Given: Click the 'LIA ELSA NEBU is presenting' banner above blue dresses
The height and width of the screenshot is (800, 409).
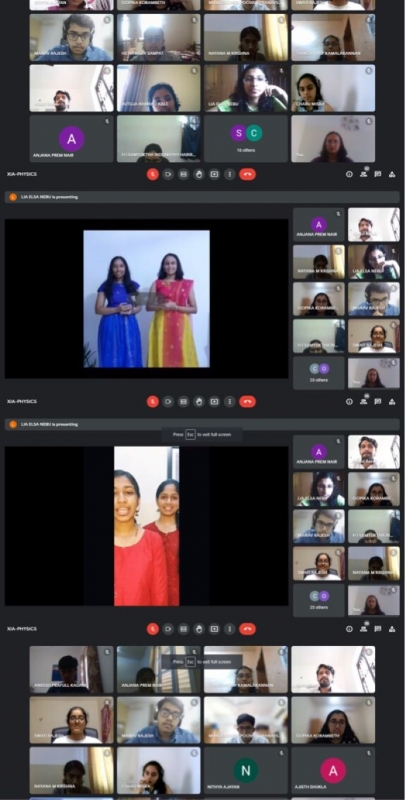Looking at the screenshot, I should pos(202,197).
